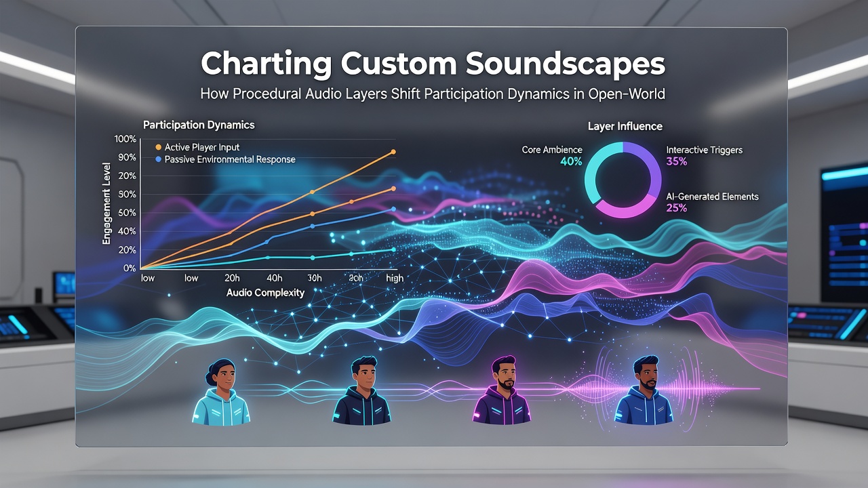Click the 'Layer Influence' heading
This screenshot has width=868, height=488.
(625, 127)
